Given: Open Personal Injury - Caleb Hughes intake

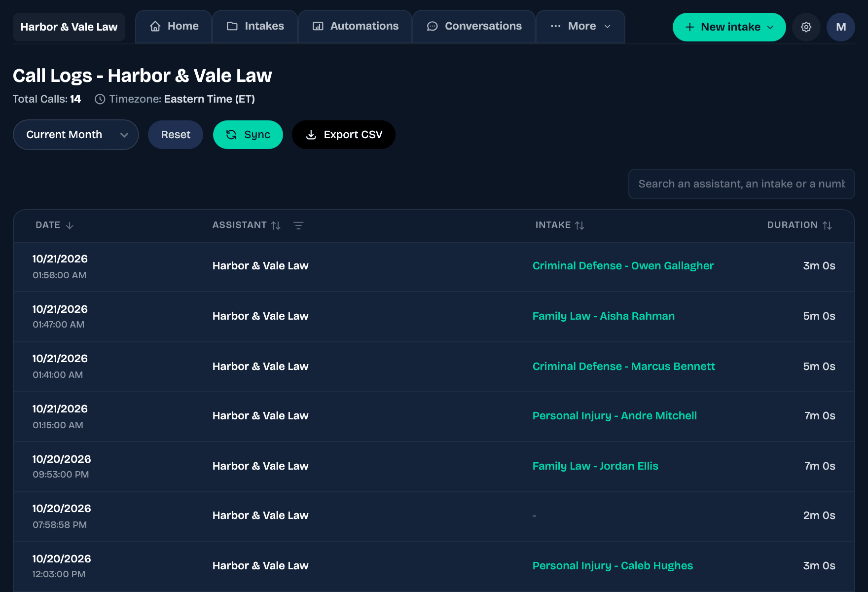Looking at the screenshot, I should [x=613, y=566].
